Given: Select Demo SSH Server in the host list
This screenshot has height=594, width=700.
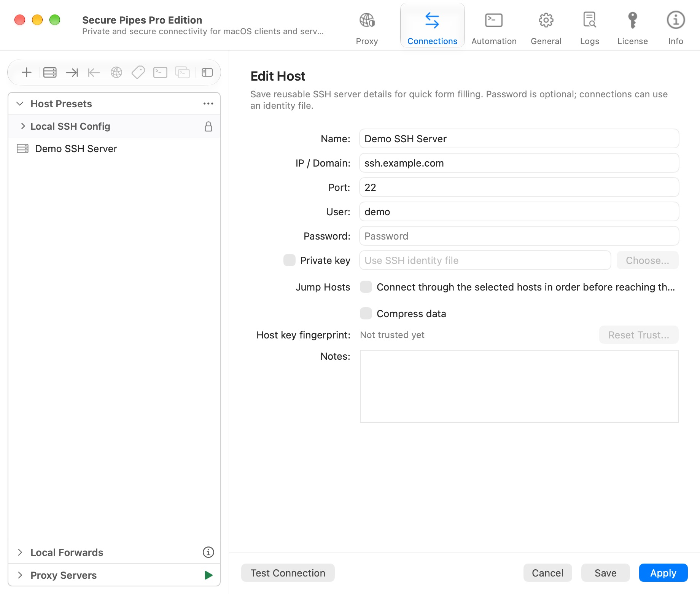Looking at the screenshot, I should pos(114,148).
